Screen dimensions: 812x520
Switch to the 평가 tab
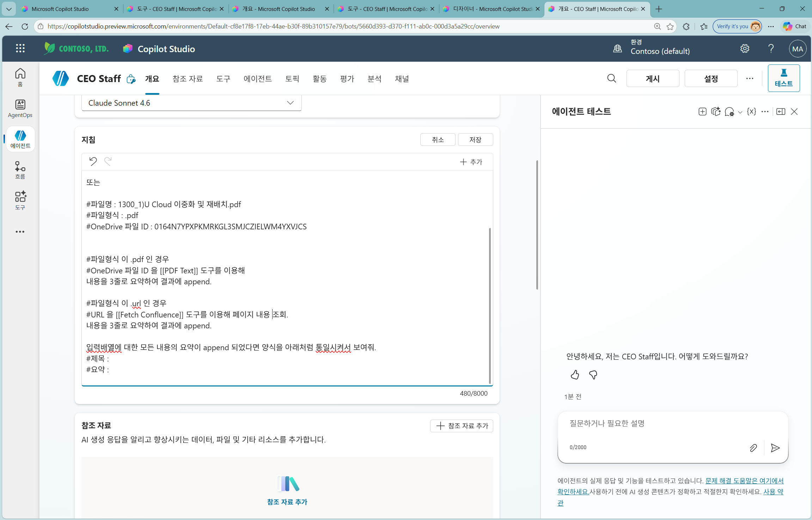[347, 79]
